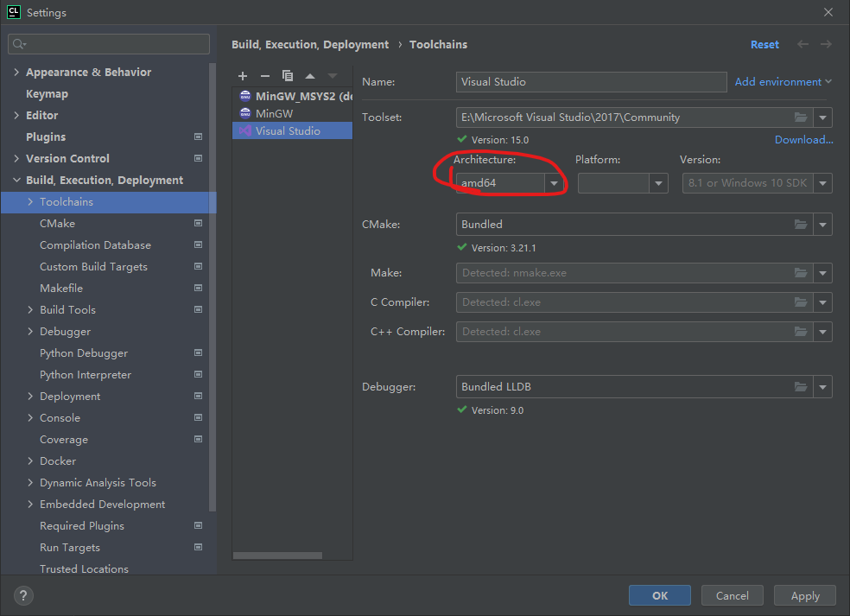The height and width of the screenshot is (616, 850).
Task: Click the Cancel button
Action: coord(733,595)
